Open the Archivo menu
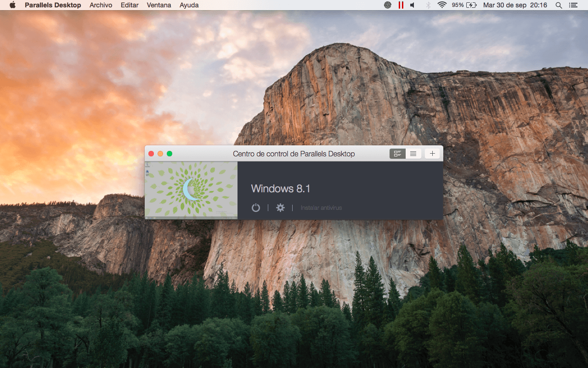 click(101, 5)
